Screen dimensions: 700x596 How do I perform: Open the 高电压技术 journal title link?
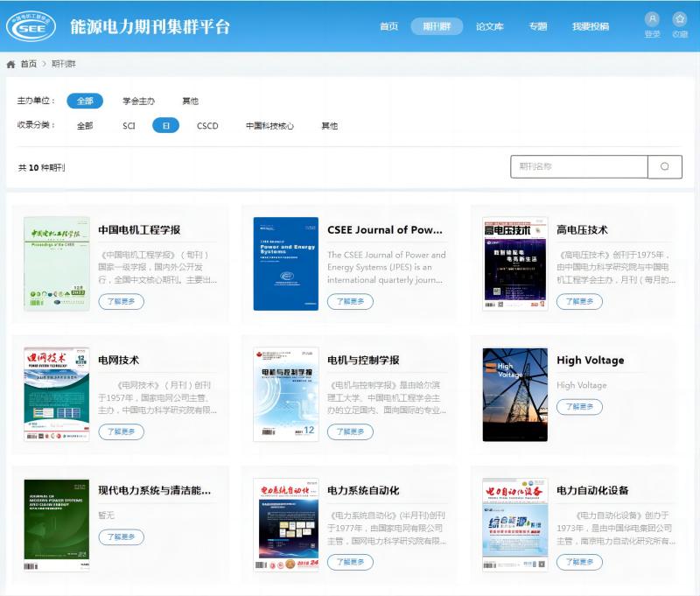pyautogui.click(x=582, y=230)
